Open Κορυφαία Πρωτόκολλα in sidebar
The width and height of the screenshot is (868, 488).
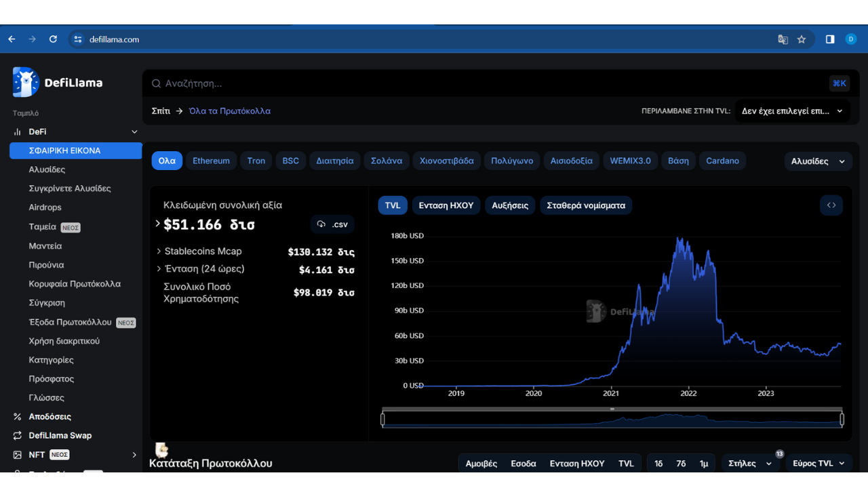(x=75, y=284)
